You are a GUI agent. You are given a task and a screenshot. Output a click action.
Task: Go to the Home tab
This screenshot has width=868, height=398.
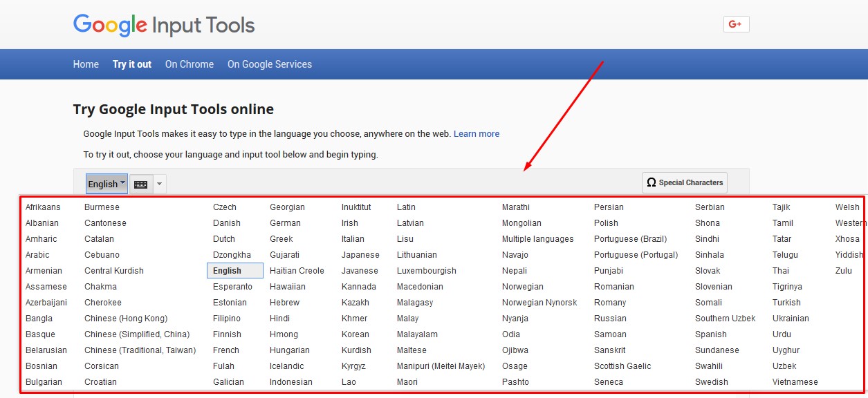[86, 64]
